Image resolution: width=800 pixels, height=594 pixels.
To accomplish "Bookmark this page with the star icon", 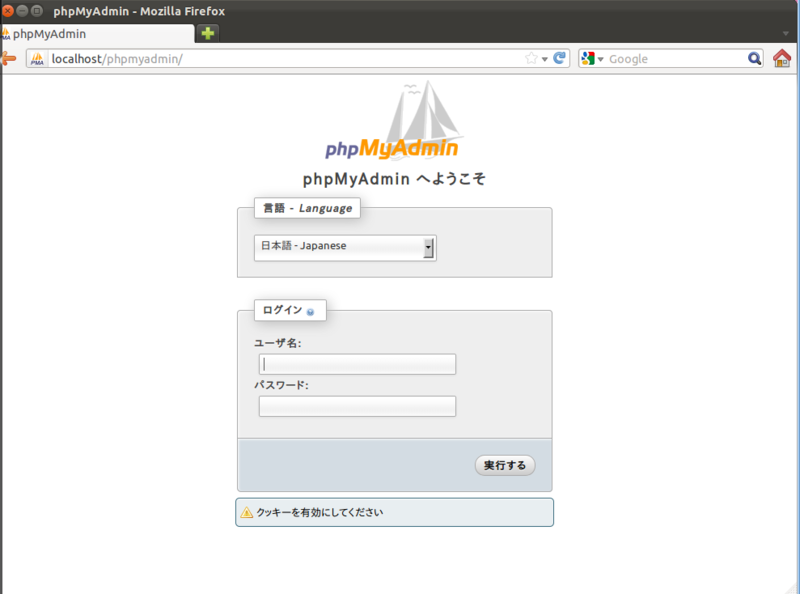I will (x=531, y=58).
